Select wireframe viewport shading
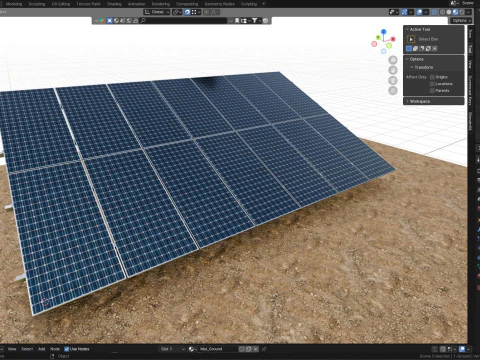 [442, 12]
